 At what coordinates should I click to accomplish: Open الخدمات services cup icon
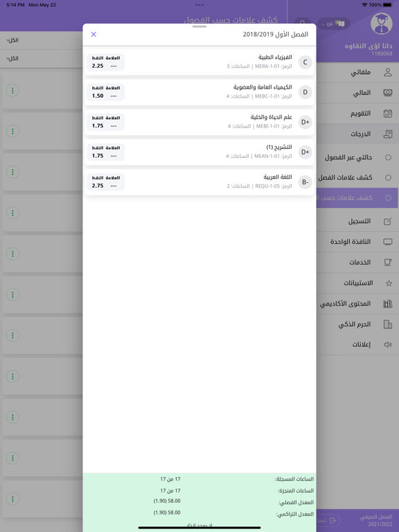387,263
